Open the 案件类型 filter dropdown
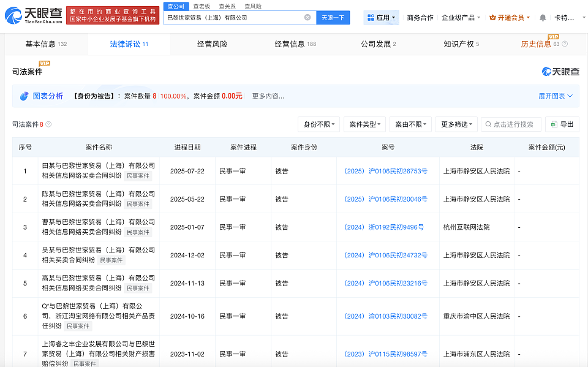 tap(364, 124)
